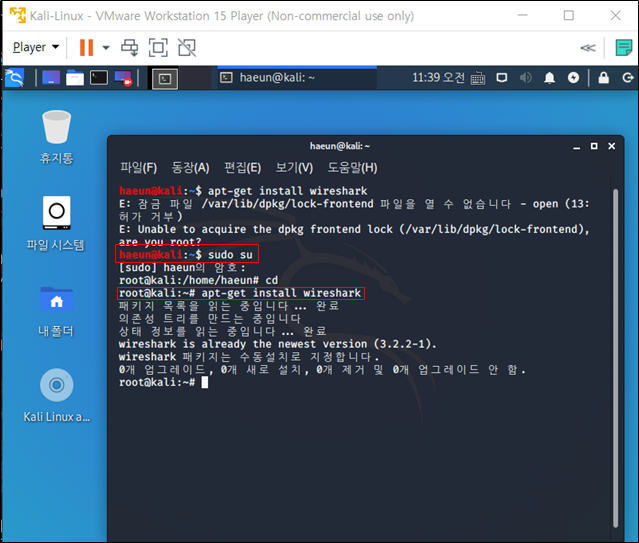639x543 pixels.
Task: Click the show desktop panel icon
Action: tap(51, 77)
